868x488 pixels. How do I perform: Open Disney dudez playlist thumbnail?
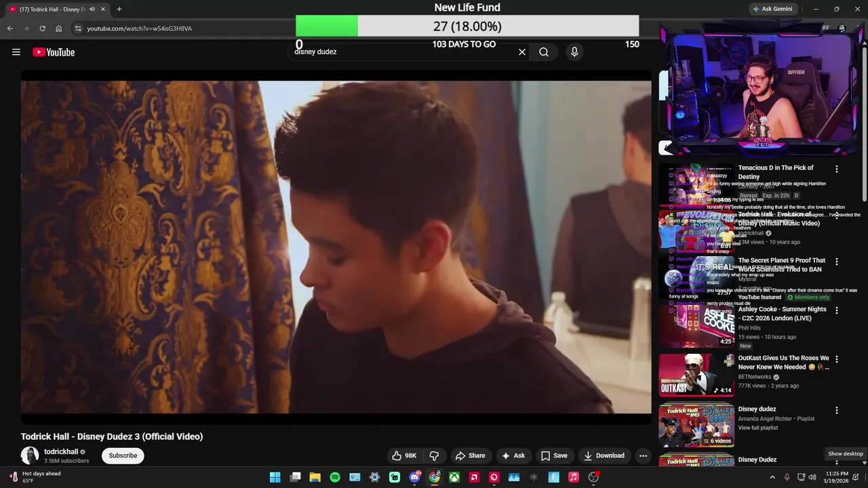point(696,426)
